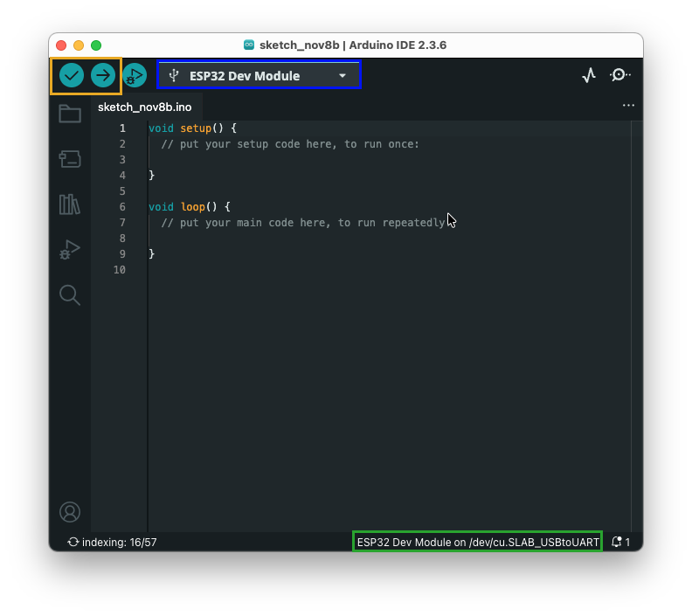Open the Arduino Cloud account icon
This screenshot has width=692, height=616.
click(70, 512)
